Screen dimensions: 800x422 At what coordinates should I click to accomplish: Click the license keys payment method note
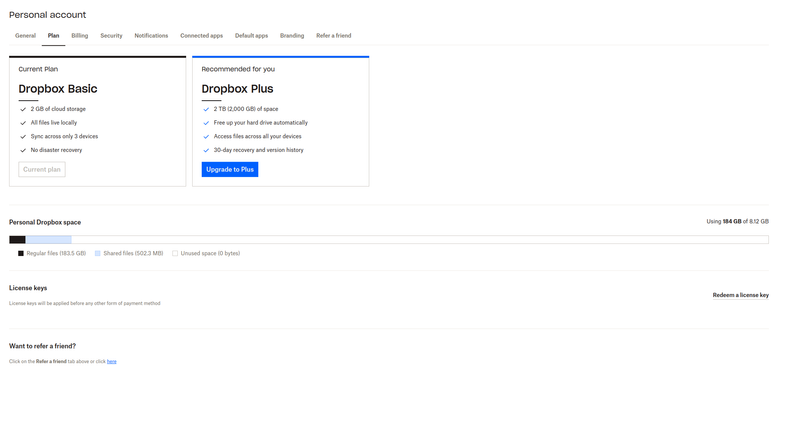85,303
